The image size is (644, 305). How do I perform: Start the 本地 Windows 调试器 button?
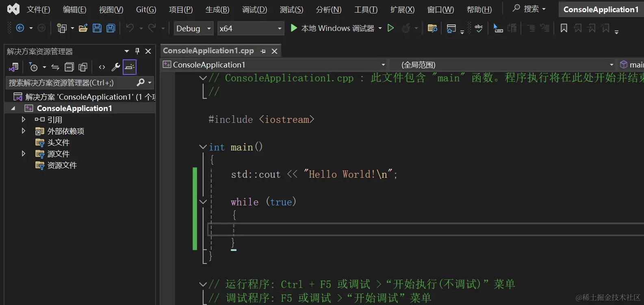[332, 28]
